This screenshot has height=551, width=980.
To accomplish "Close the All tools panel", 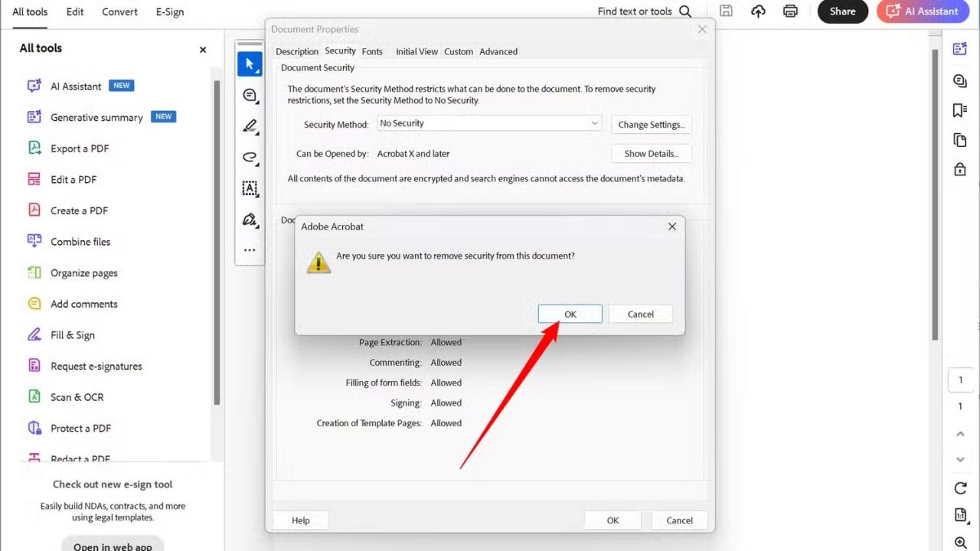I will click(x=203, y=50).
